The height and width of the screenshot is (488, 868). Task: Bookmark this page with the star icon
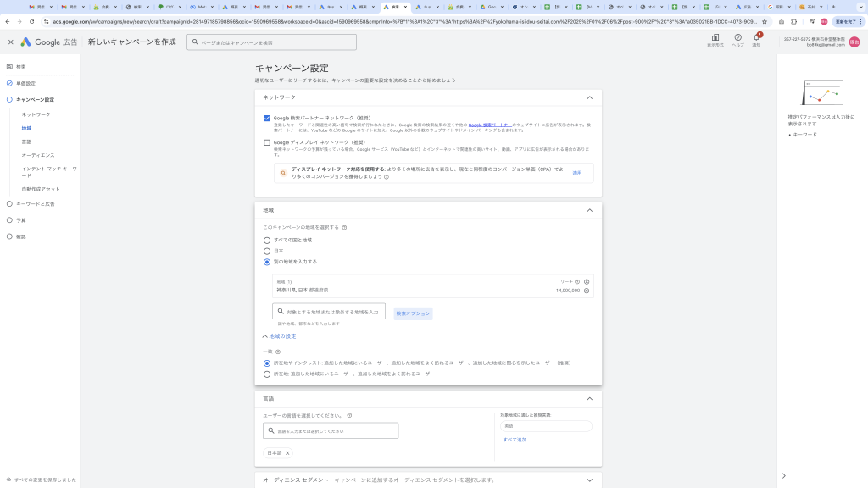pyautogui.click(x=765, y=21)
